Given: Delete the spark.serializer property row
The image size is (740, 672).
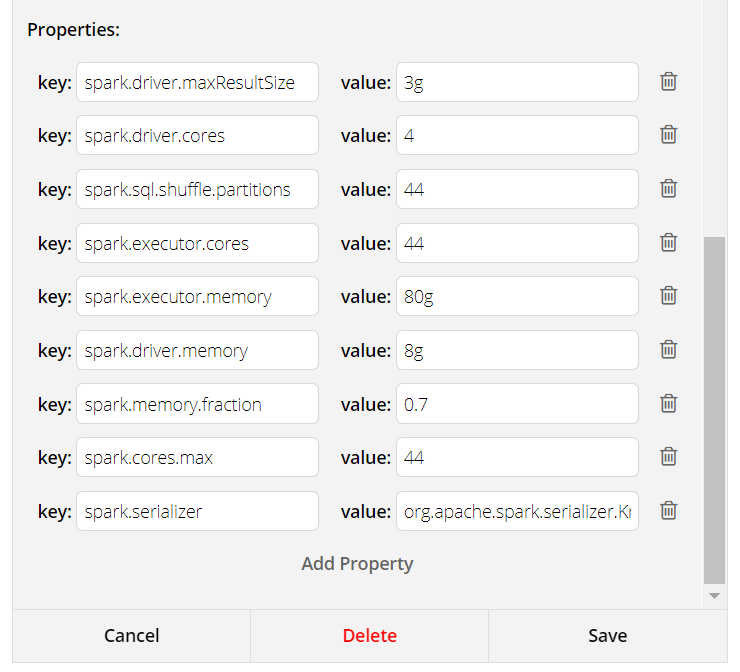Looking at the screenshot, I should point(669,511).
